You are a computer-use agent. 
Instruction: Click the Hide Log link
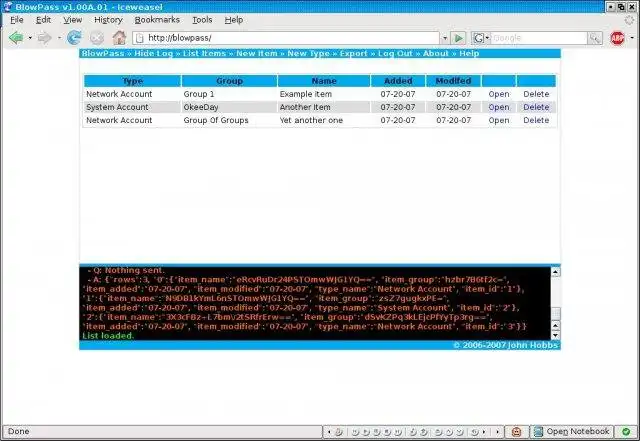[x=153, y=53]
